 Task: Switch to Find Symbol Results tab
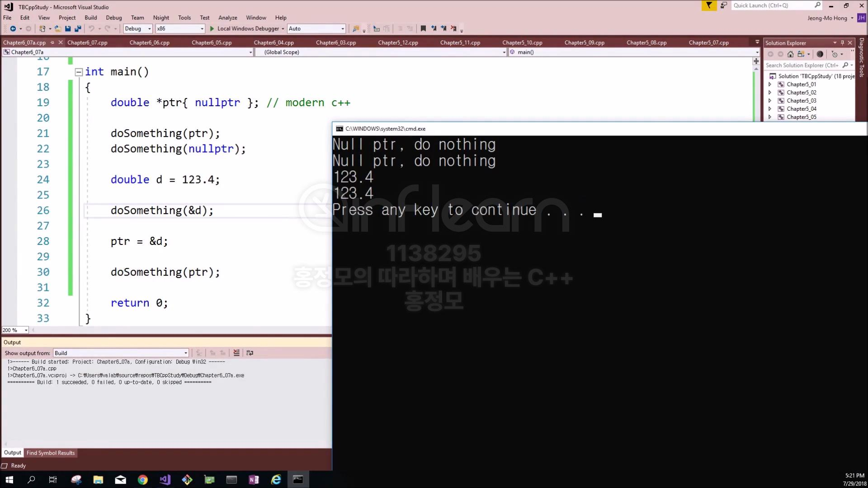coord(50,453)
